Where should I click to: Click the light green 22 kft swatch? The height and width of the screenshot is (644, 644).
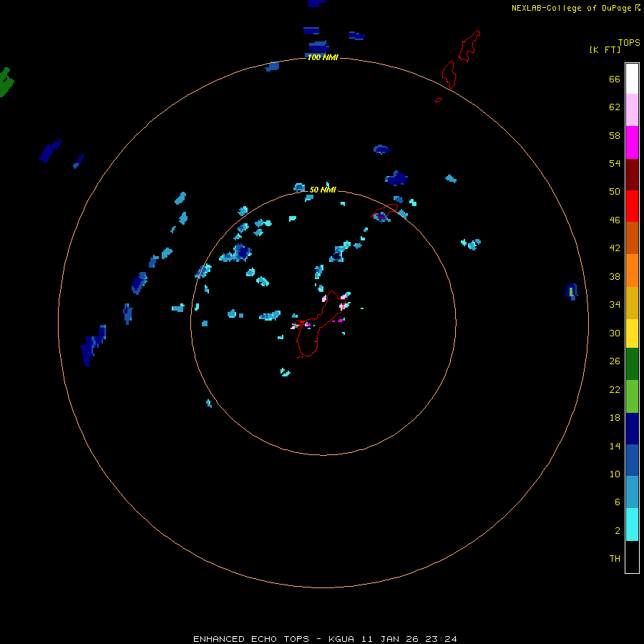(632, 396)
